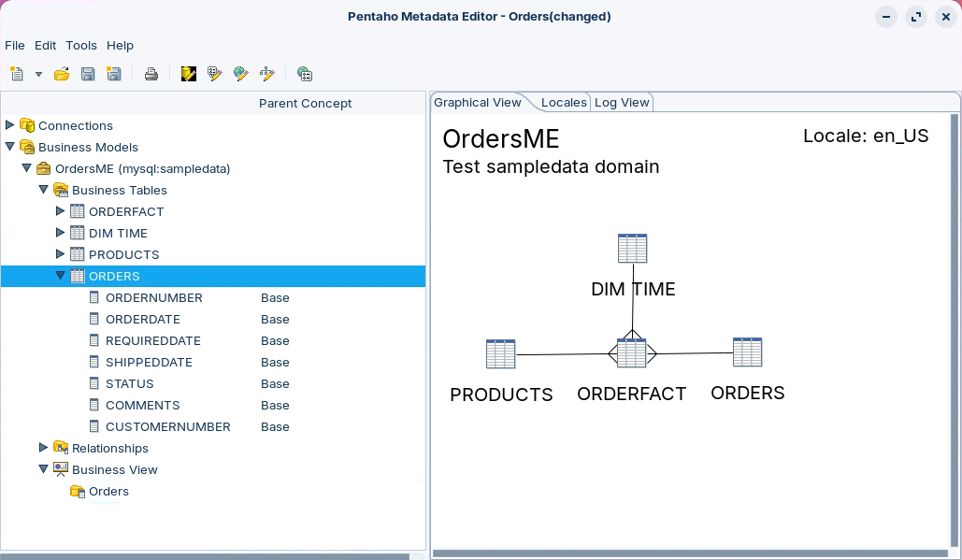Viewport: 962px width, 560px height.
Task: Click the Save As toolbar icon
Action: pyautogui.click(x=114, y=74)
